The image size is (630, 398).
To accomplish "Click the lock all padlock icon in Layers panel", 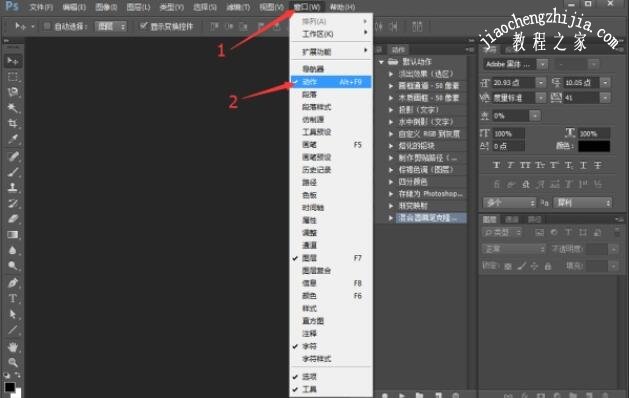I will pyautogui.click(x=548, y=266).
